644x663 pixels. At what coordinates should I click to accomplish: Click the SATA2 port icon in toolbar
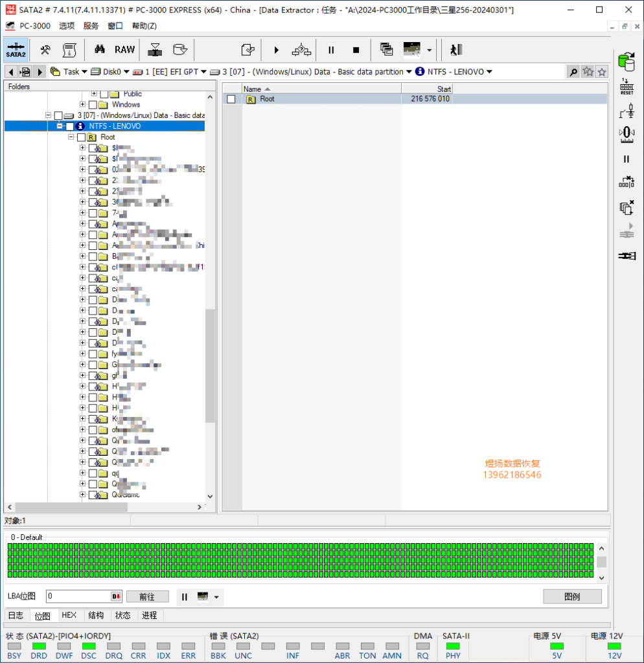point(16,50)
